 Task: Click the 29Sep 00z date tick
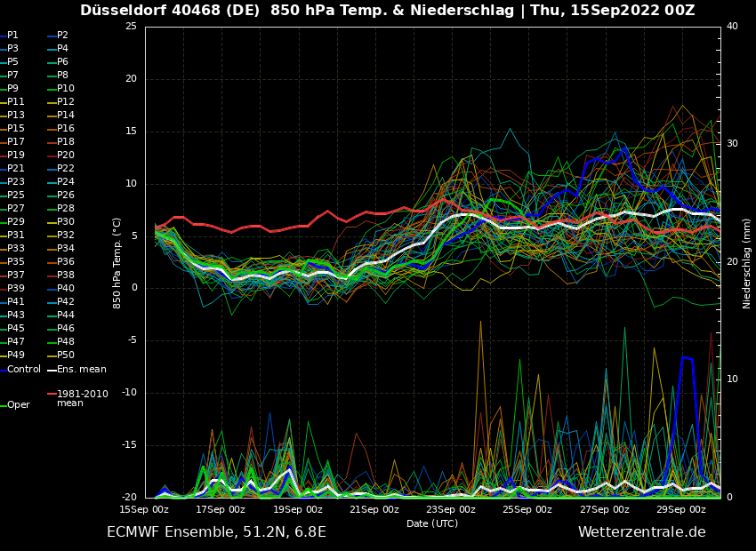point(681,509)
